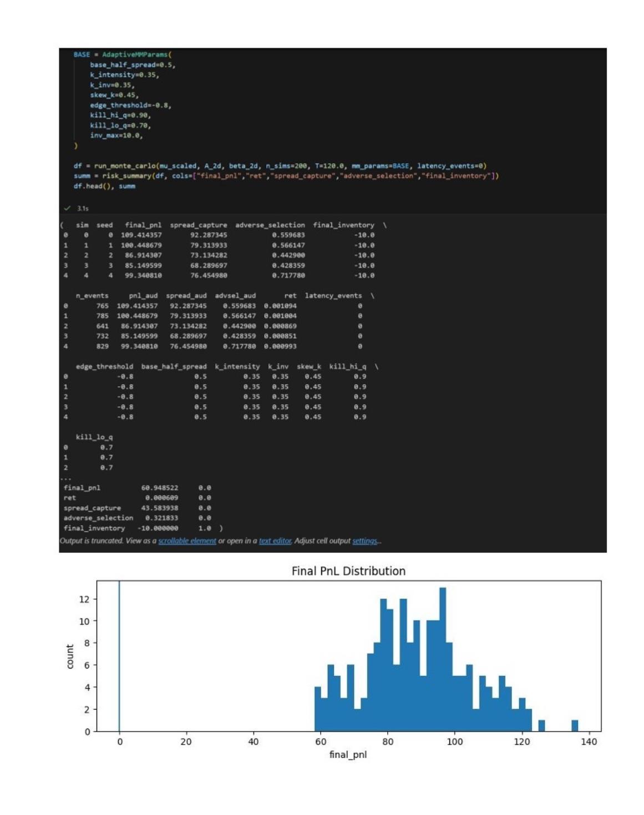Click the final_pnl column header in output

[143, 225]
